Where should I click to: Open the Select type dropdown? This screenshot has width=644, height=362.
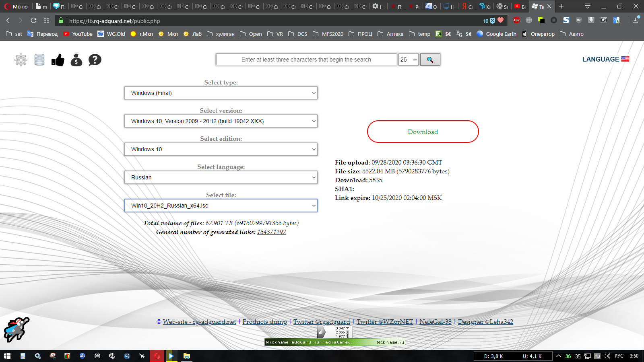click(221, 93)
